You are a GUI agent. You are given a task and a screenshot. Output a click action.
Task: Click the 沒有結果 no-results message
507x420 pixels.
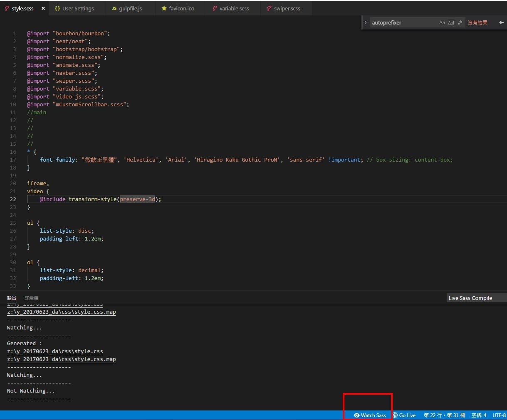477,22
